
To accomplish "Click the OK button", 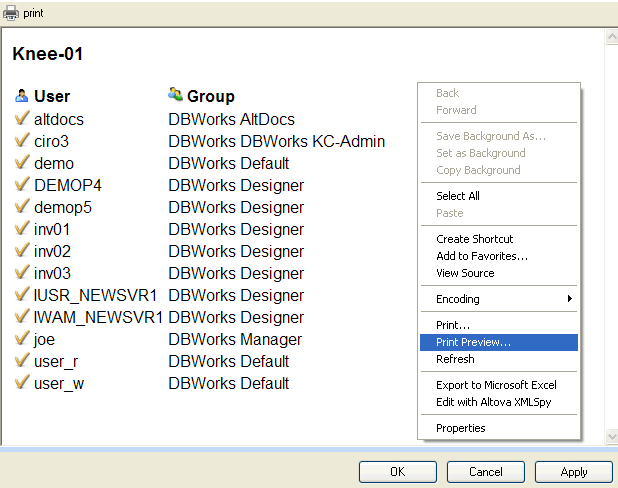I will click(x=398, y=472).
